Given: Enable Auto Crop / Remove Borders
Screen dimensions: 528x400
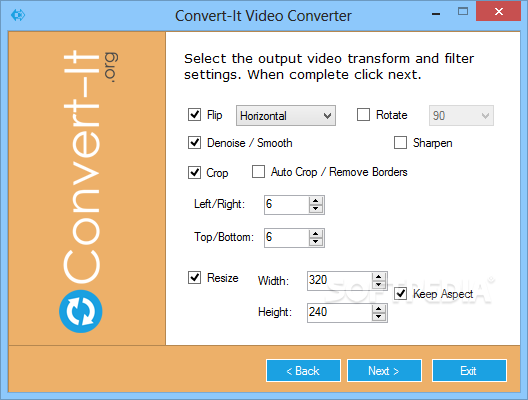Looking at the screenshot, I should tap(258, 172).
